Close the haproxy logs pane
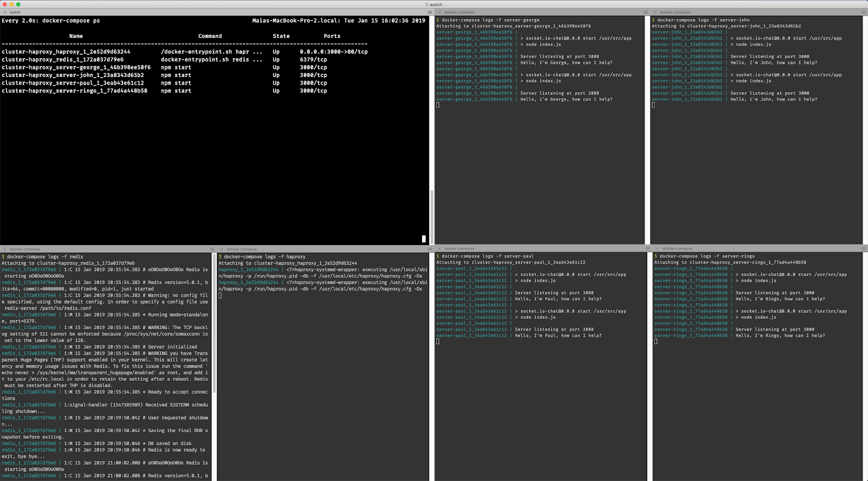 coord(221,249)
